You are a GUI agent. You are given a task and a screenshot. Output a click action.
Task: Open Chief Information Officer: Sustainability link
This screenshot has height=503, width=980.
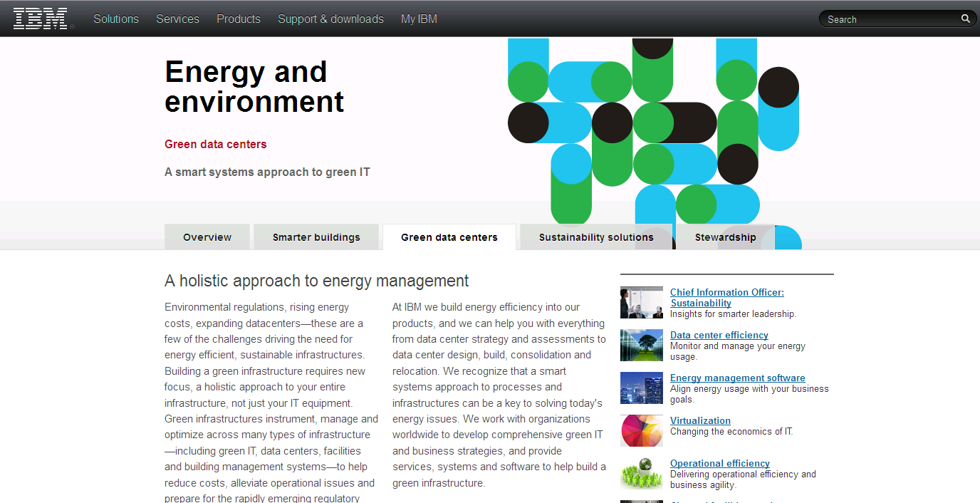(727, 298)
